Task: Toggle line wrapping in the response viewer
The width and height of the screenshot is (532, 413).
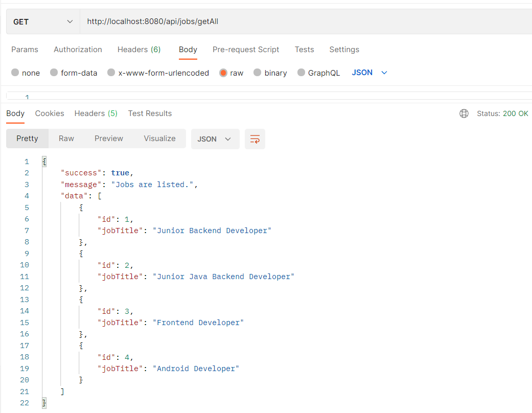Action: click(255, 139)
